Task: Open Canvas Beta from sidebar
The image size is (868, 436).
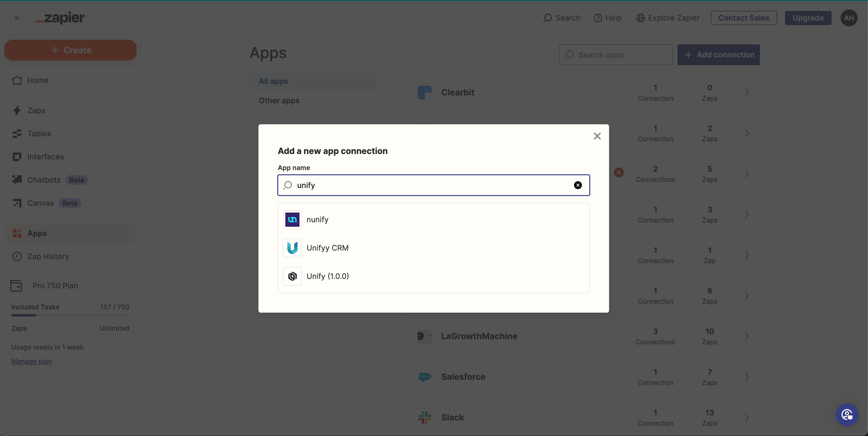Action: [17, 203]
